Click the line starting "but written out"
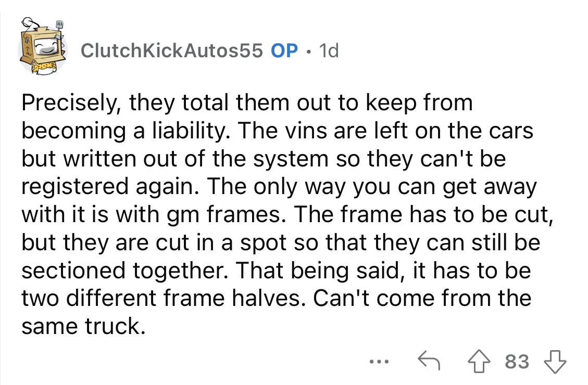Screen dimensions: 588x385 point(264,159)
